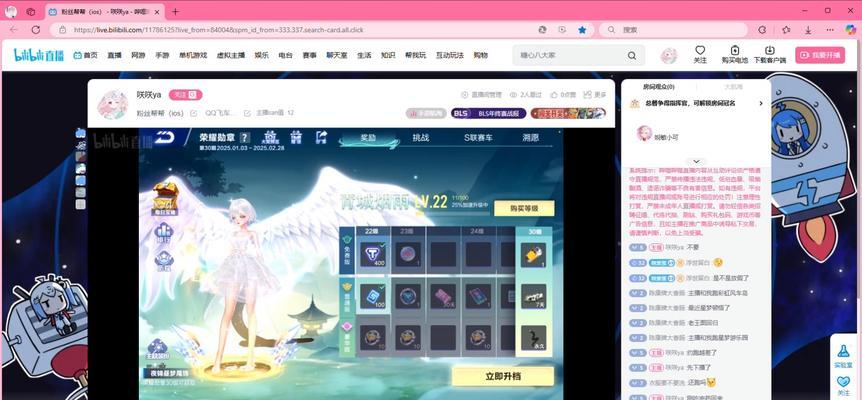Screen dimensions: 862x400
Task: Open 购买电池 battery icon
Action: (735, 54)
